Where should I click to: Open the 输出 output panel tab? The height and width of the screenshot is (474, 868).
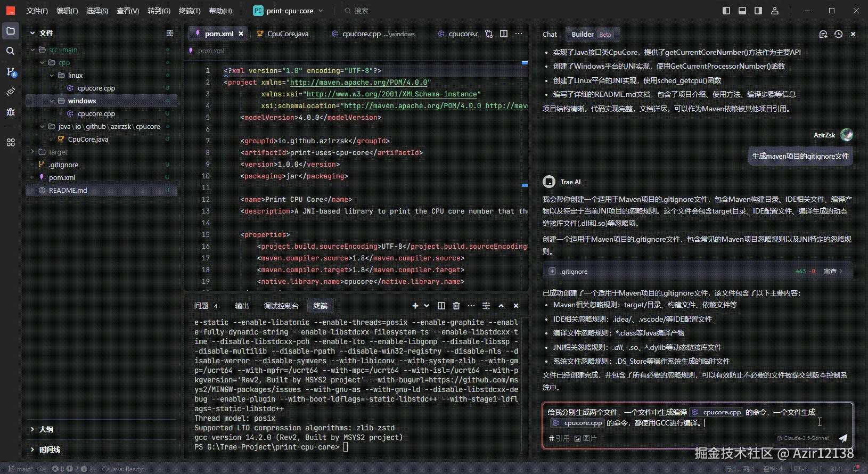[x=242, y=306]
